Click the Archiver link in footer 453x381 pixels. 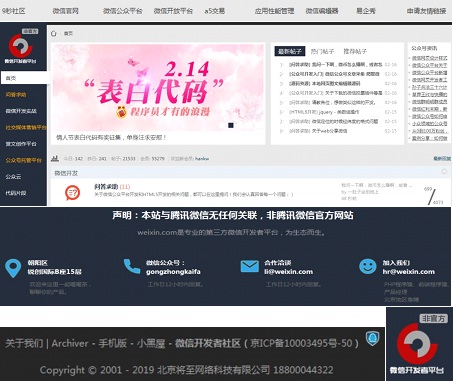point(70,343)
